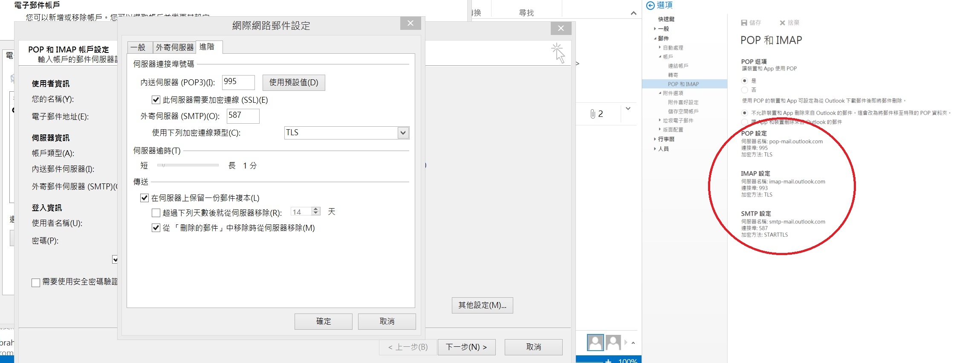Collapse the ribbon with the up chevron near 尋找

[x=633, y=13]
